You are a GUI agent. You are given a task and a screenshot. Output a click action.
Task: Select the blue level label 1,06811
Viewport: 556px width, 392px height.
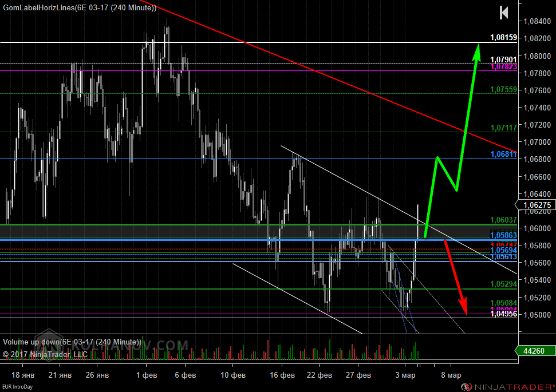click(x=503, y=154)
